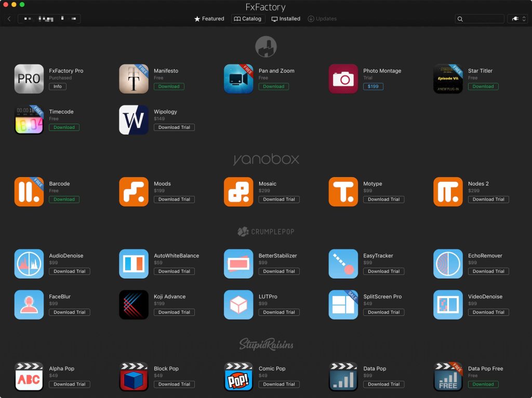
Task: Open the Catalog view
Action: [x=248, y=18]
